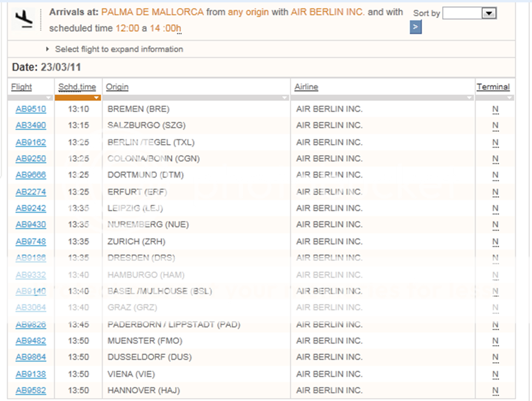Click sort arrow under Schd.time column

(x=96, y=98)
